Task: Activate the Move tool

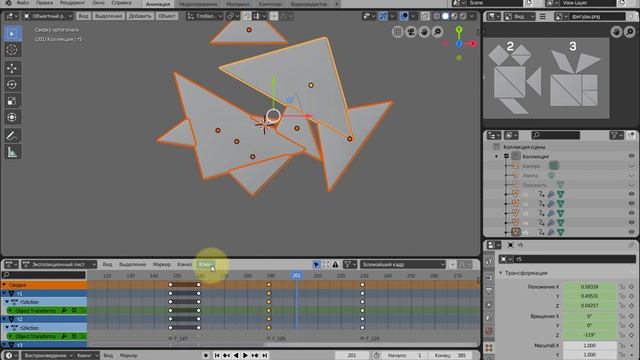Action: [12, 68]
